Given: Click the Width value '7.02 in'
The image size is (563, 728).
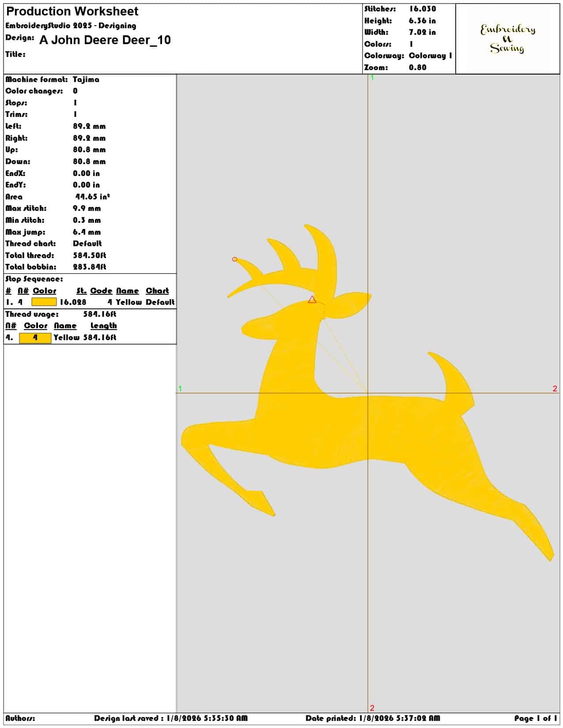Looking at the screenshot, I should pyautogui.click(x=422, y=32).
